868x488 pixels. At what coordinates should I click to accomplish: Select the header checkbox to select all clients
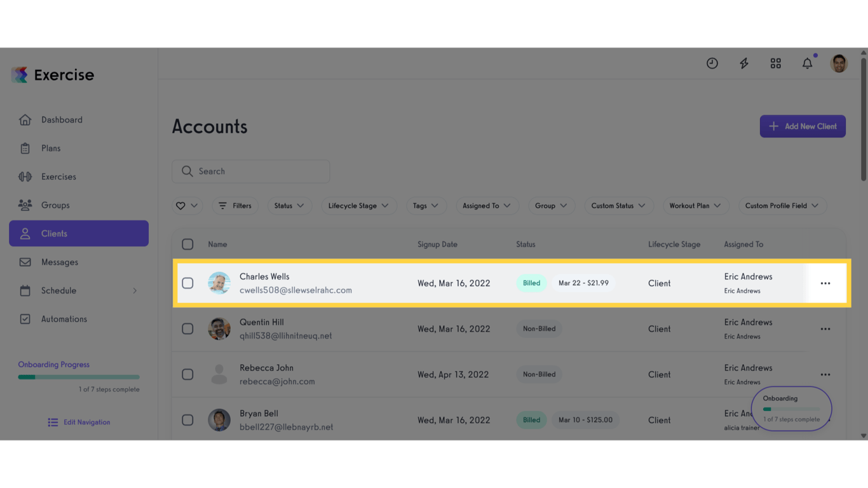[x=187, y=244]
